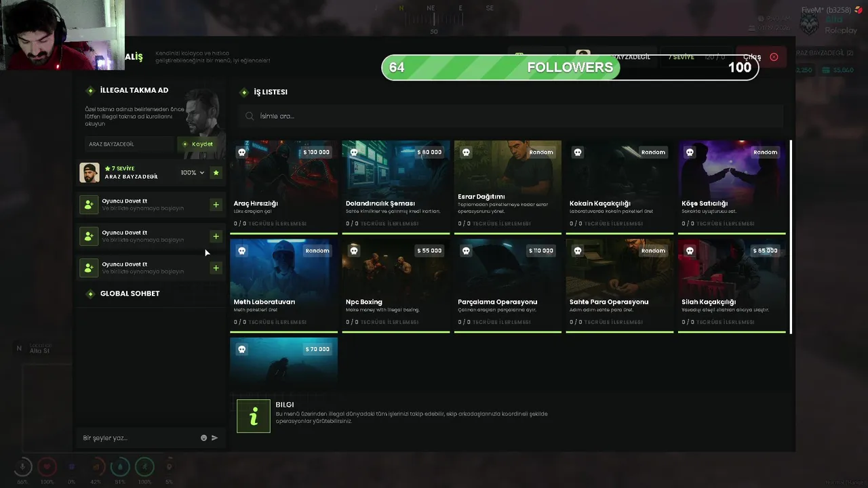The width and height of the screenshot is (868, 488).
Task: Click the İLLEGAL TAKMA AD heading
Action: 134,90
